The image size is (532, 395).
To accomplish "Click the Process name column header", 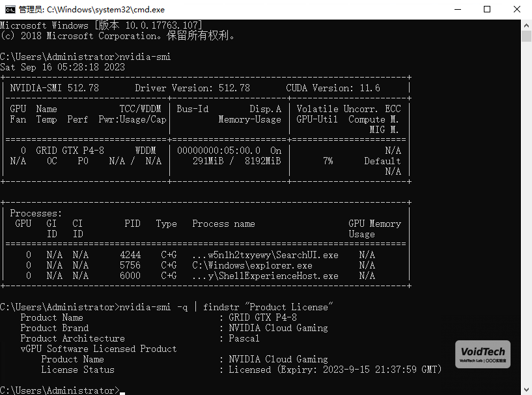I will click(223, 224).
